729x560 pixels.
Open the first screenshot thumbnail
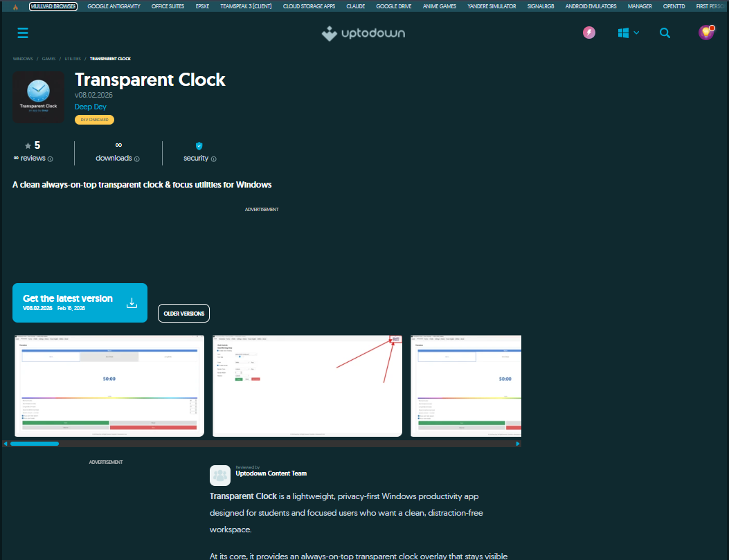click(x=109, y=386)
